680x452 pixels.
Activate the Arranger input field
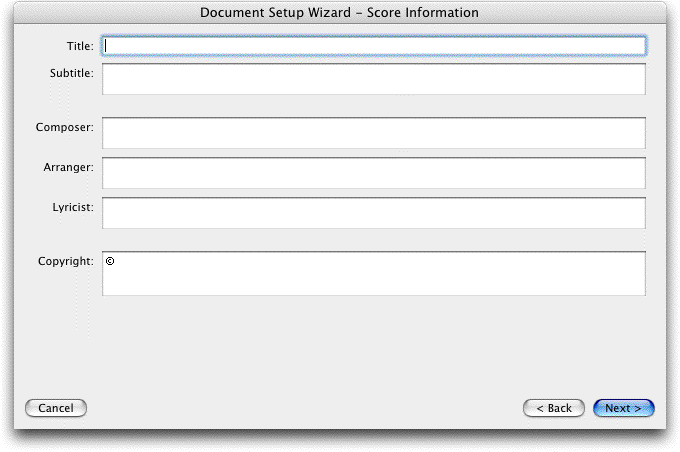tap(374, 173)
